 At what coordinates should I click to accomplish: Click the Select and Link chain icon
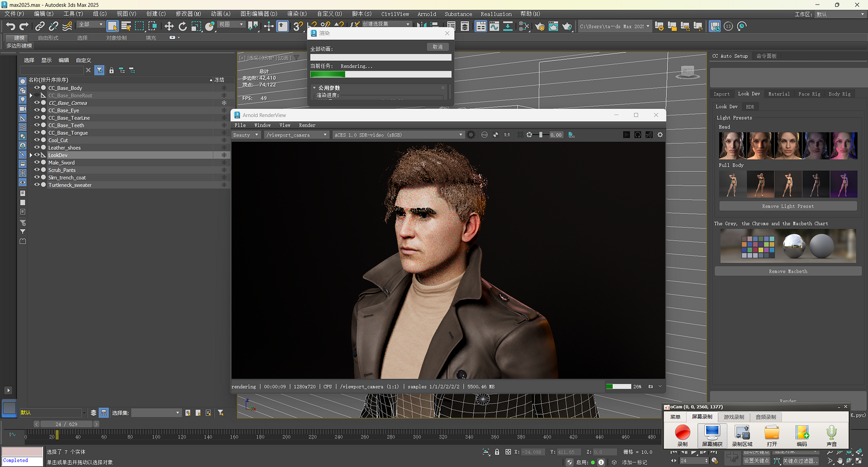tap(40, 26)
